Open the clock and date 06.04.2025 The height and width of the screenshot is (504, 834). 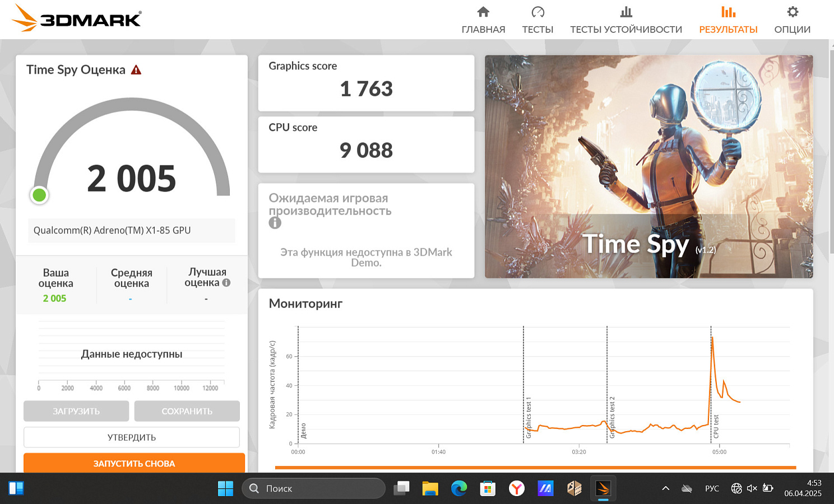pyautogui.click(x=803, y=488)
